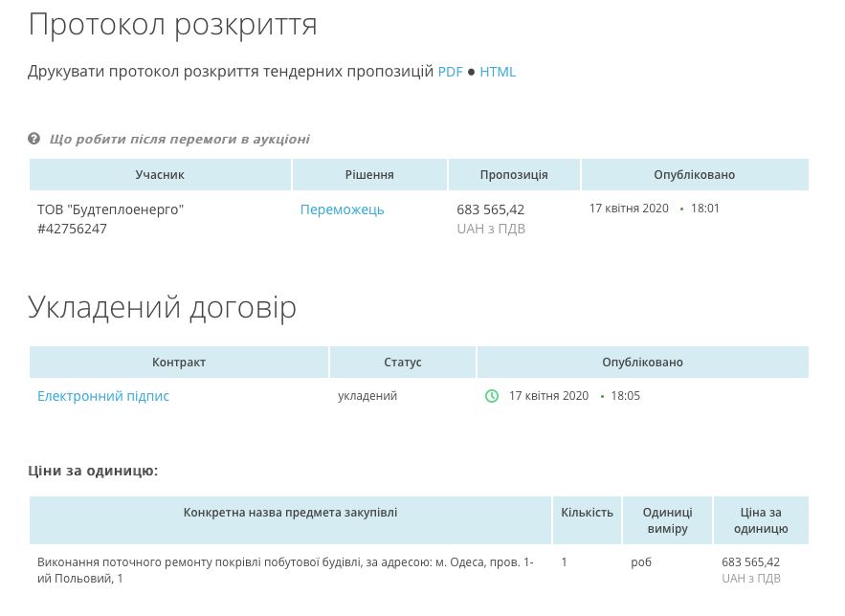Click the roof repair item description
845x616 pixels.
pyautogui.click(x=285, y=570)
